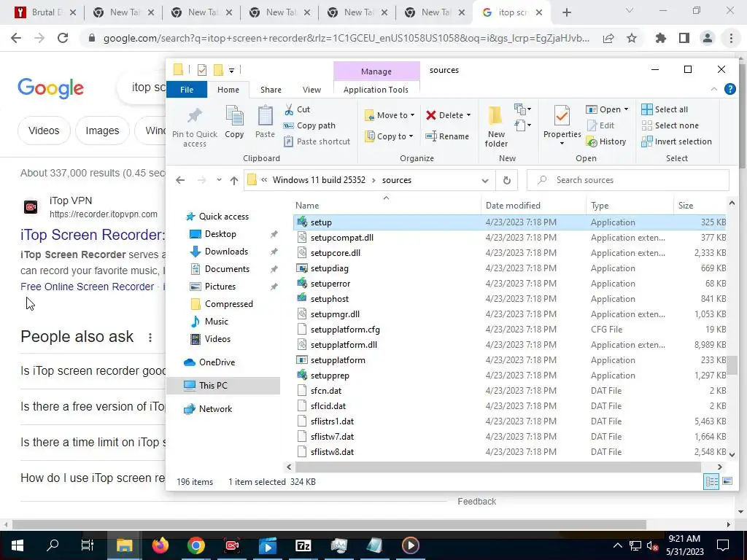Collapse the Explorer ribbon chevron
The width and height of the screenshot is (747, 560).
(713, 89)
